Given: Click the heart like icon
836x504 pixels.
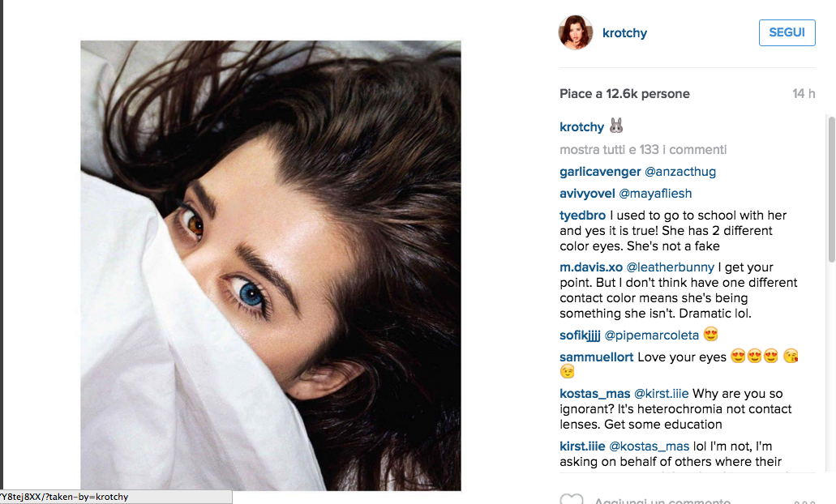Looking at the screenshot, I should point(571,500).
